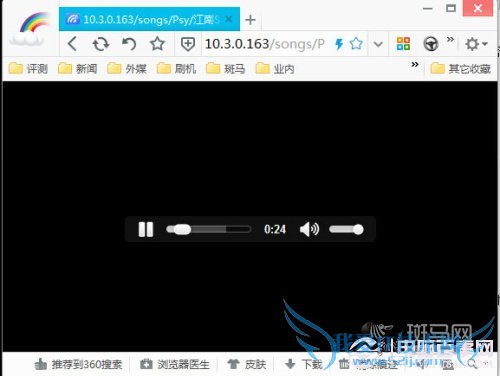
Task: Open the colorful apps grid icon
Action: pos(403,44)
